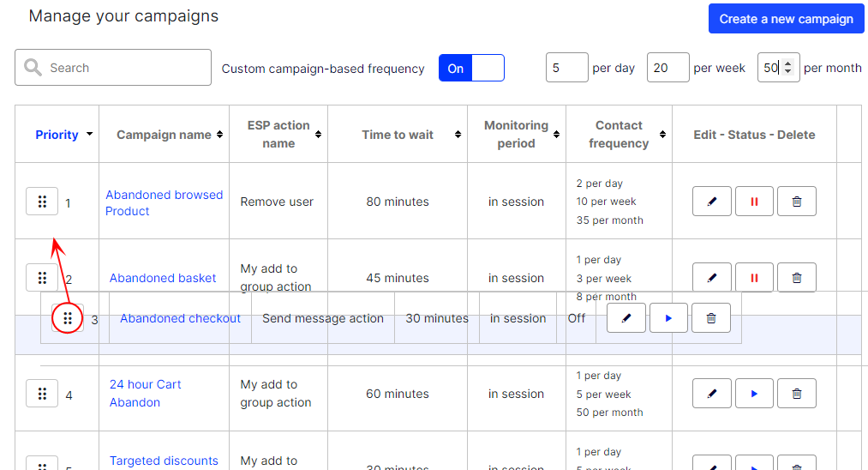Delete the Abandoned browsed Product campaign
868x470 pixels.
click(x=797, y=202)
